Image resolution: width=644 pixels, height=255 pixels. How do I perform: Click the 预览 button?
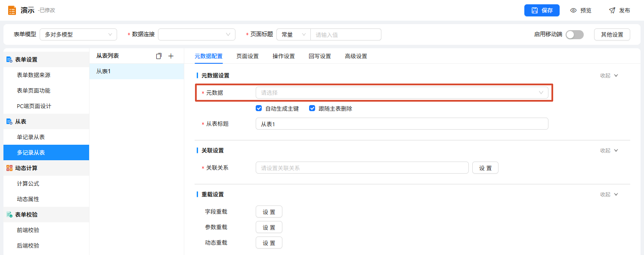581,10
